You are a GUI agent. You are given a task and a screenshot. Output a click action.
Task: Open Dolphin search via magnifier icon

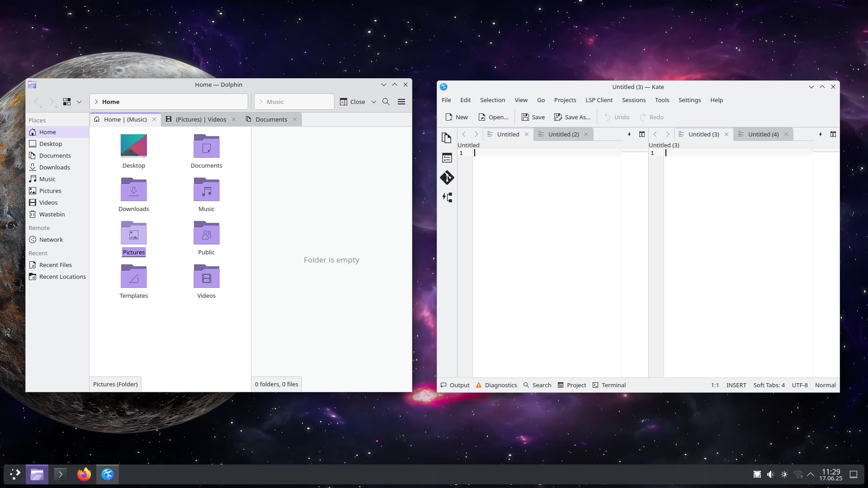pyautogui.click(x=386, y=102)
